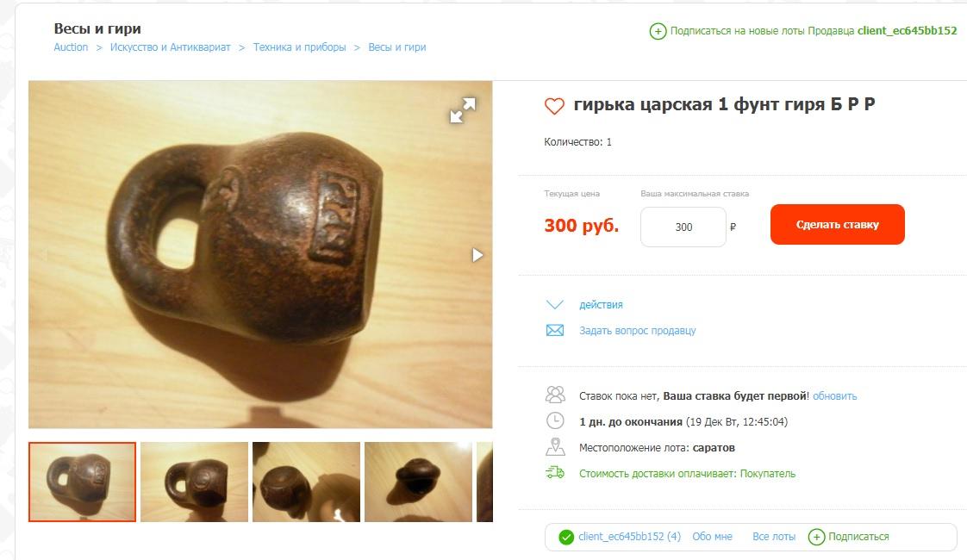Add lot to favorites with heart icon
Image resolution: width=967 pixels, height=560 pixels.
pyautogui.click(x=554, y=105)
